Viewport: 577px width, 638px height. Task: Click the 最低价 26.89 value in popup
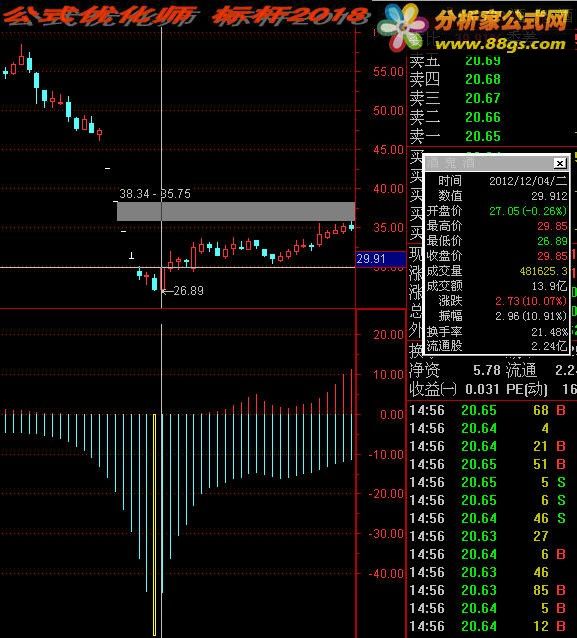(552, 241)
